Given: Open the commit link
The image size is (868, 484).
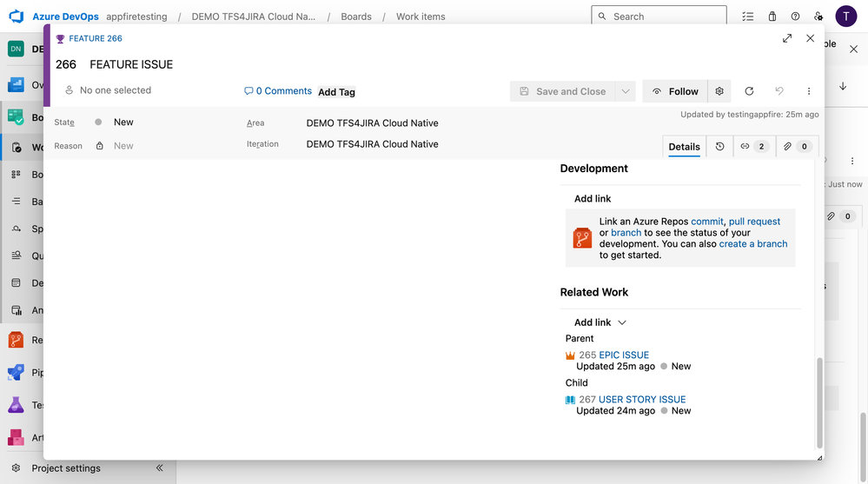Looking at the screenshot, I should click(707, 222).
